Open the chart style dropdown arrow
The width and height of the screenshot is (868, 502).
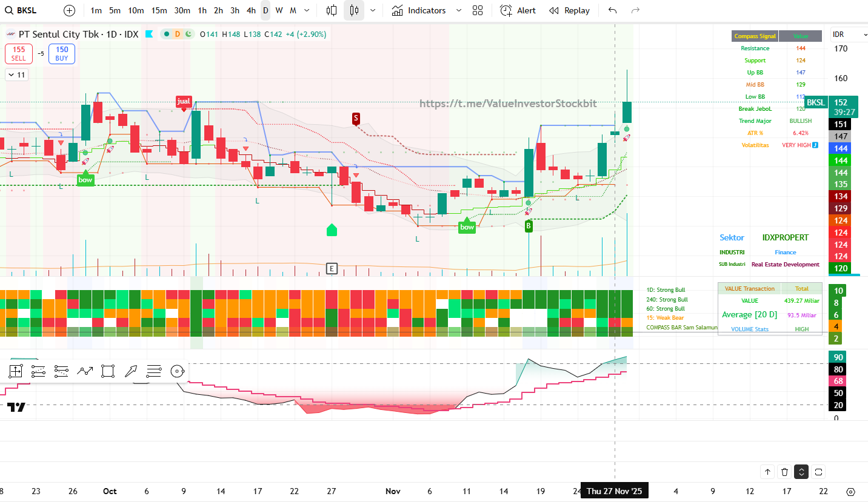tap(372, 10)
